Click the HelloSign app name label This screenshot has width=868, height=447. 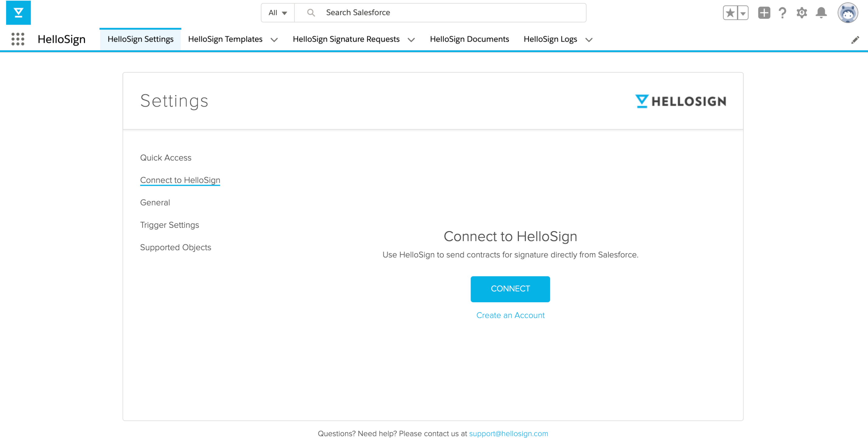pyautogui.click(x=61, y=40)
